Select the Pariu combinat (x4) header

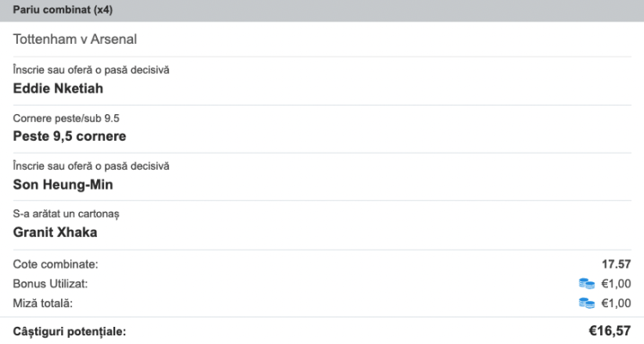pyautogui.click(x=63, y=9)
